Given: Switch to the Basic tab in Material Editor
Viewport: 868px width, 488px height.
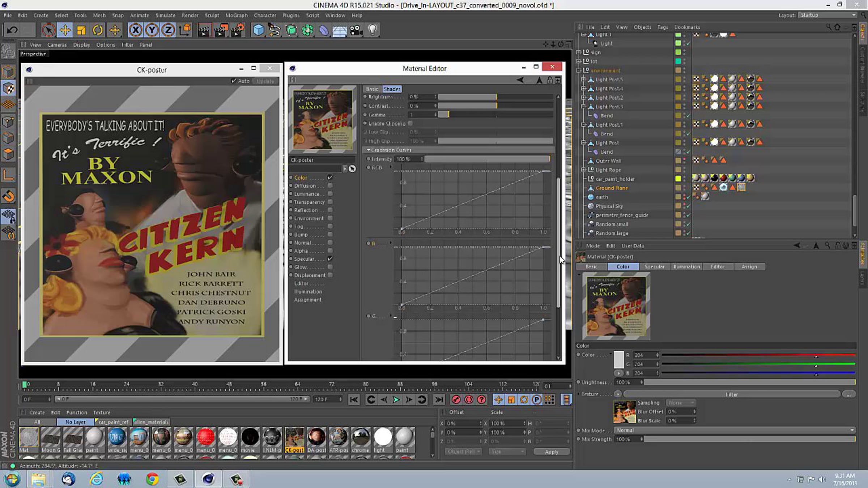Looking at the screenshot, I should (x=372, y=89).
